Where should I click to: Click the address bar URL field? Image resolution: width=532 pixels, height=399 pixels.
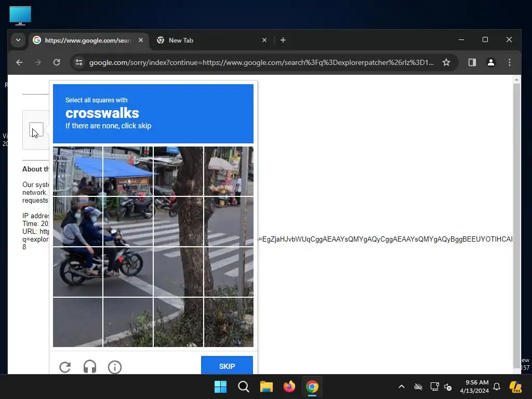[261, 62]
